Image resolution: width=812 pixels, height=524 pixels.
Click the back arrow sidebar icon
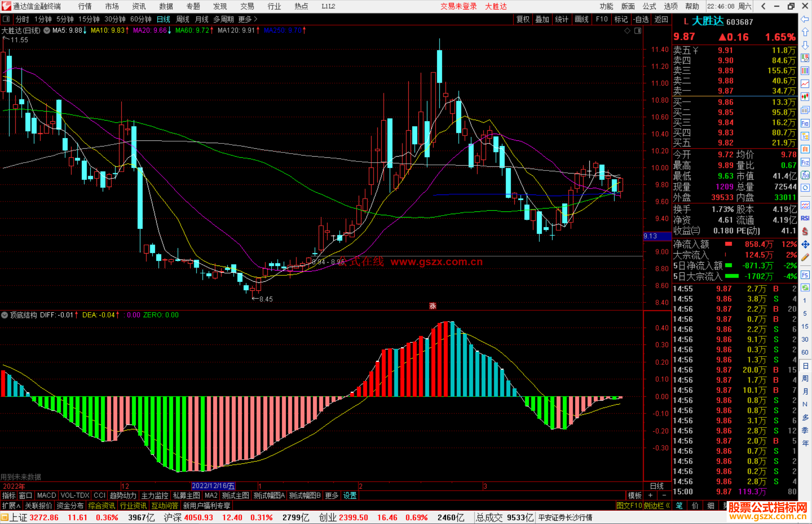pos(805,19)
